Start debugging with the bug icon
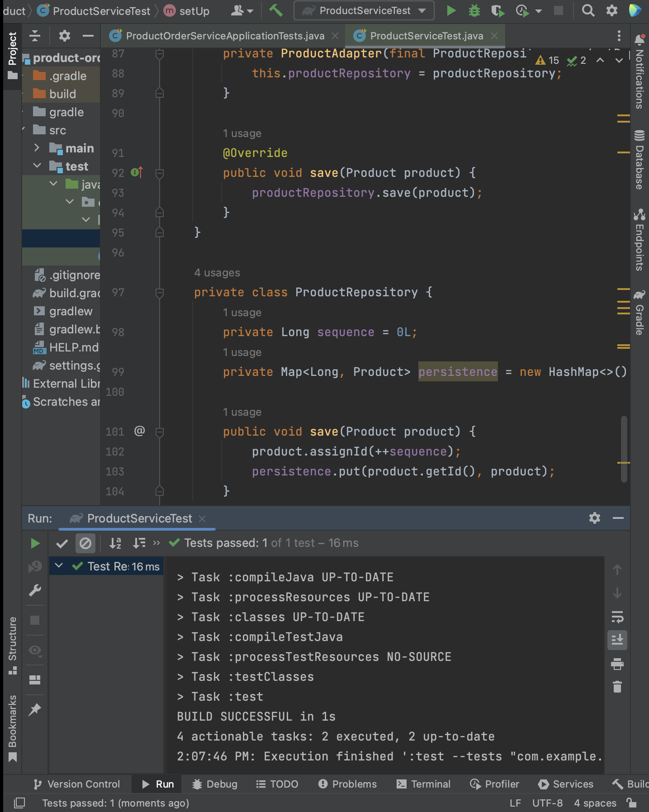The width and height of the screenshot is (649, 812). coord(474,10)
